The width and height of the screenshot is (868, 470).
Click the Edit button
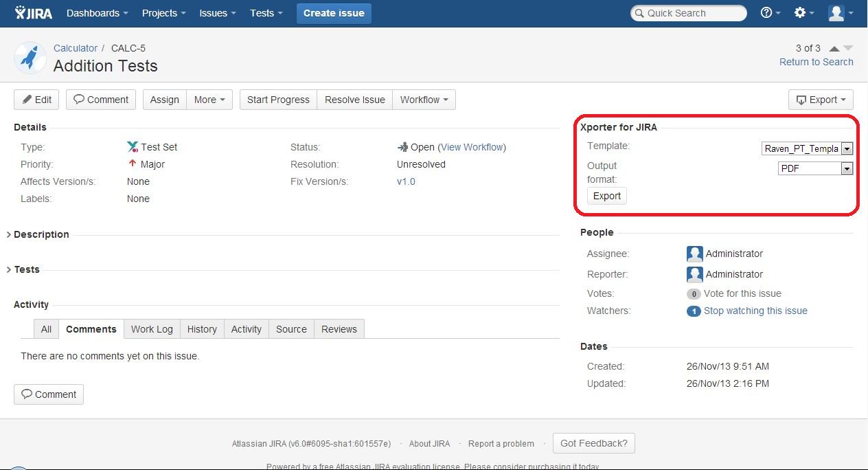coord(36,100)
